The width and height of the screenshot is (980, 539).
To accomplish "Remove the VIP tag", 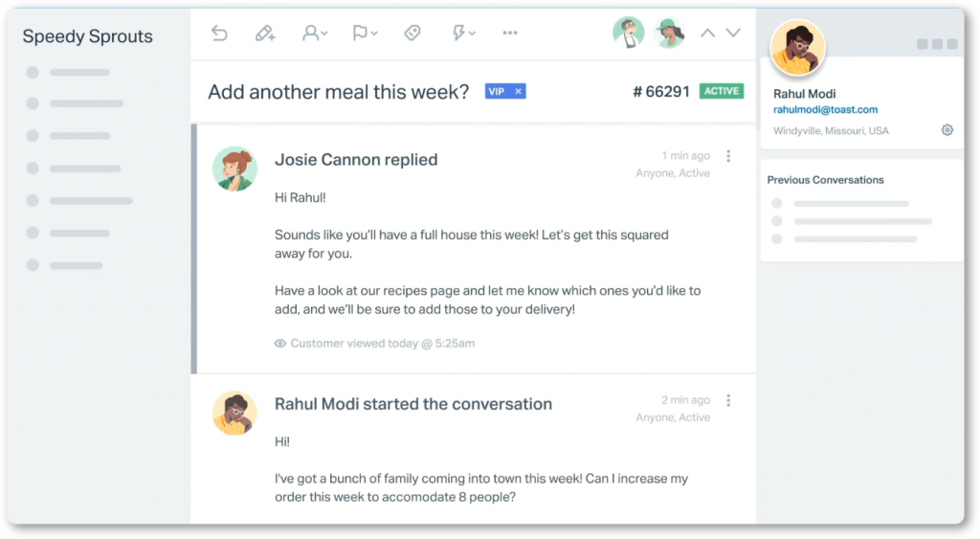I will tap(519, 92).
